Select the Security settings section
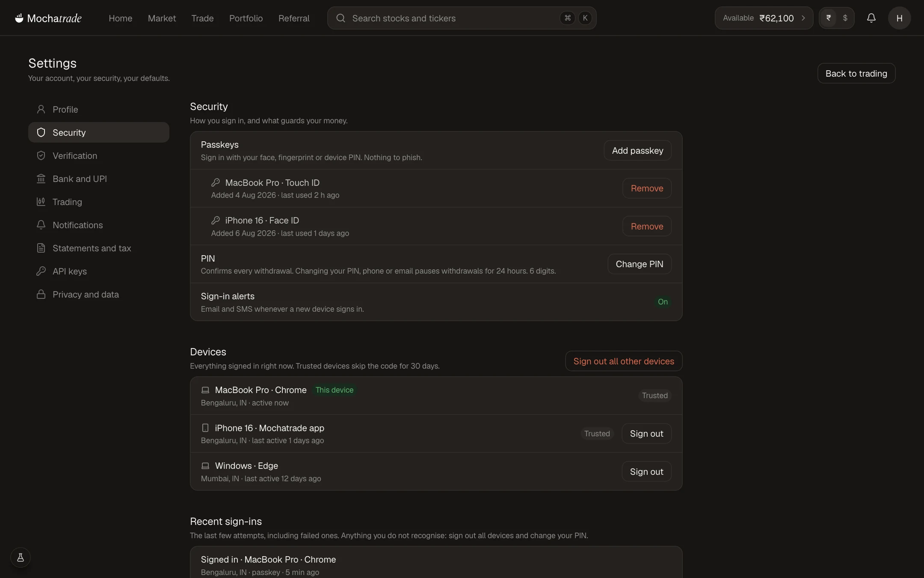The width and height of the screenshot is (924, 578). [99, 132]
